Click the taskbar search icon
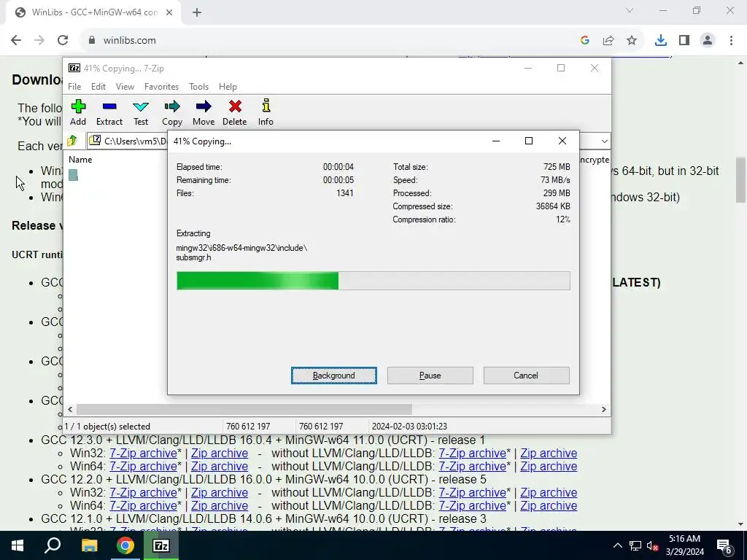 (x=53, y=545)
